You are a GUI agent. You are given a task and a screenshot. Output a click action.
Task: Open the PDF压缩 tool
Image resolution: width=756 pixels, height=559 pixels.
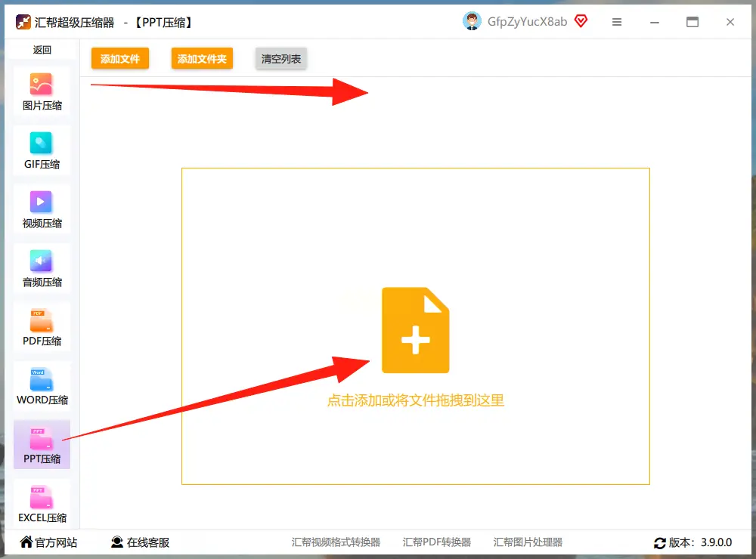42,326
